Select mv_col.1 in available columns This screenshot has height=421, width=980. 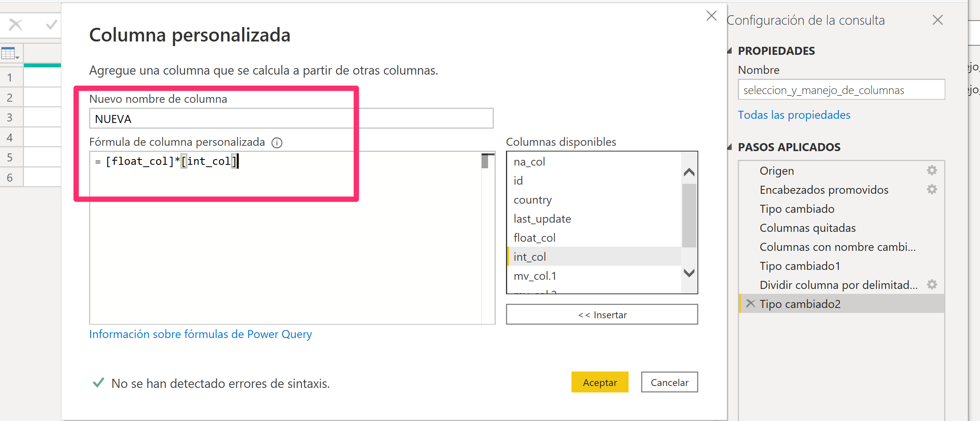[594, 276]
